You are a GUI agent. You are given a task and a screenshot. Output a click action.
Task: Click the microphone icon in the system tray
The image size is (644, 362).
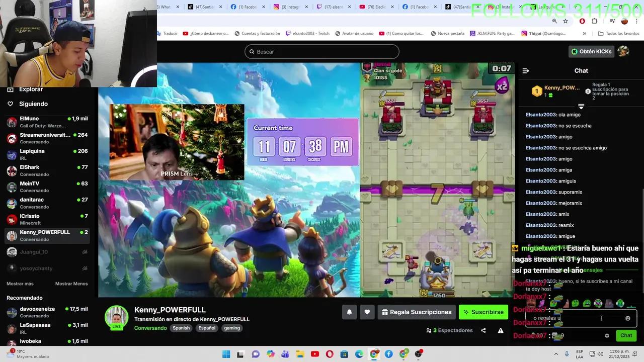coord(567,354)
